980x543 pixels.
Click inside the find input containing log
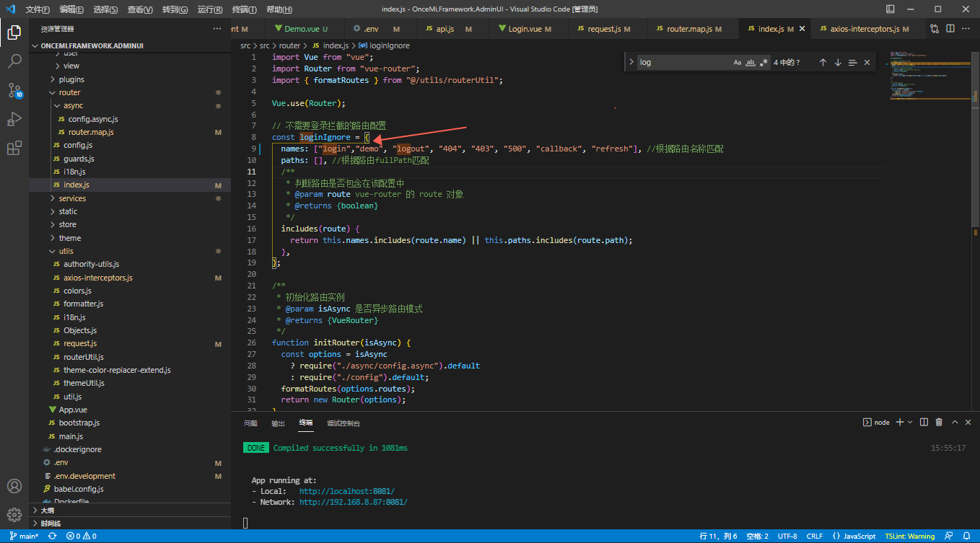(684, 63)
